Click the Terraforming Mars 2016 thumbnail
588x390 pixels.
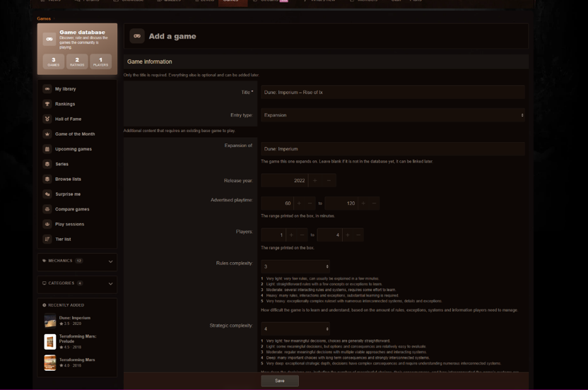click(50, 362)
